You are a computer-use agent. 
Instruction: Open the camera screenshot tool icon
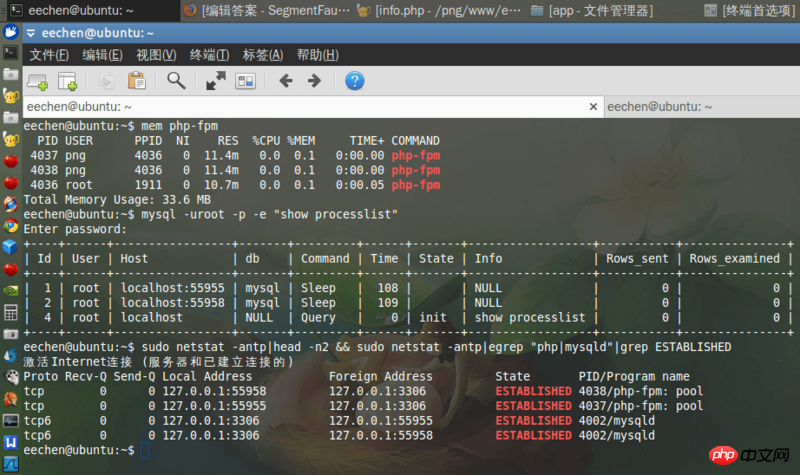11,334
